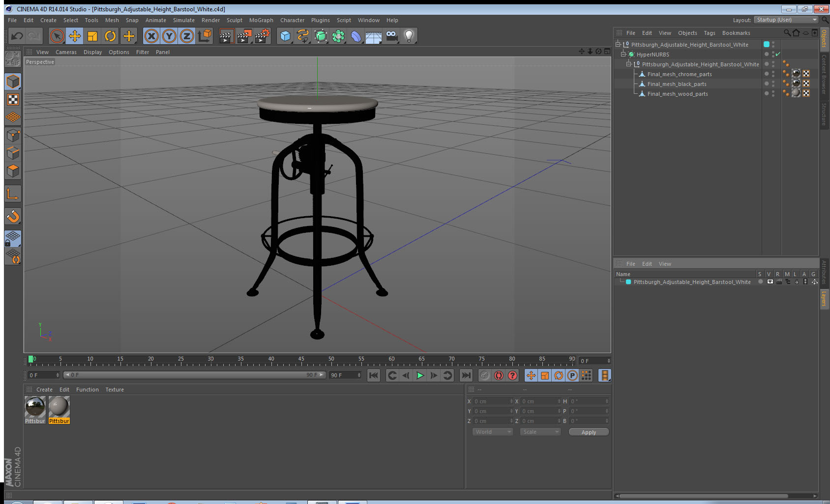Screen dimensions: 830x504
Task: Click the Undo arrow icon
Action: pyautogui.click(x=17, y=36)
